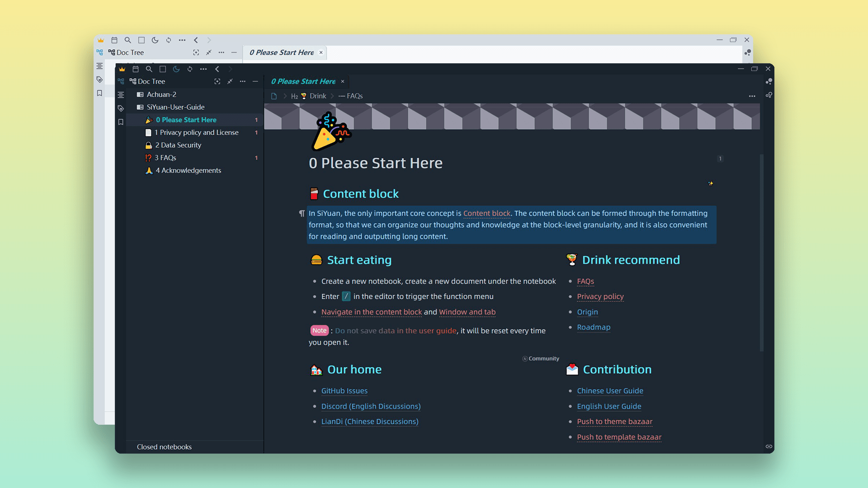Collapse all items in Doc Tree
868x488 pixels.
click(x=230, y=81)
